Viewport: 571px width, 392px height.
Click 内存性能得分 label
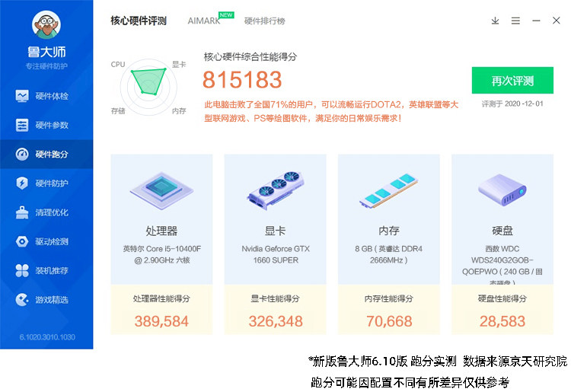[389, 299]
